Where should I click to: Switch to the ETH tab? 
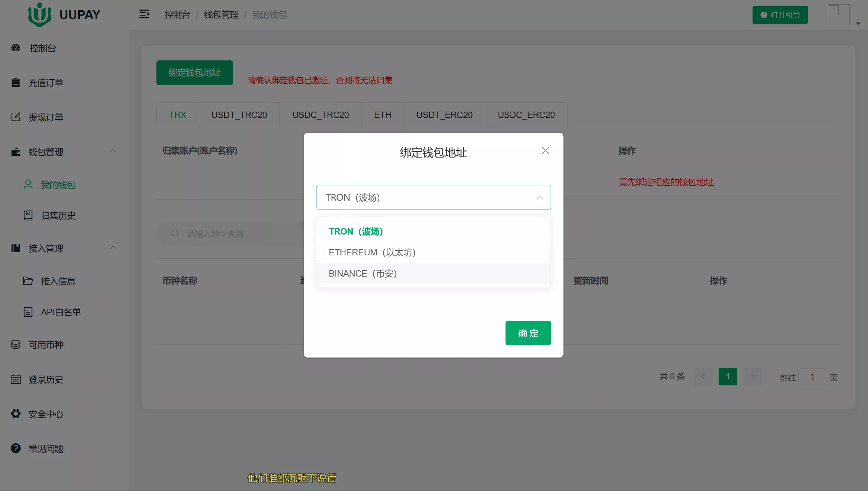[382, 115]
